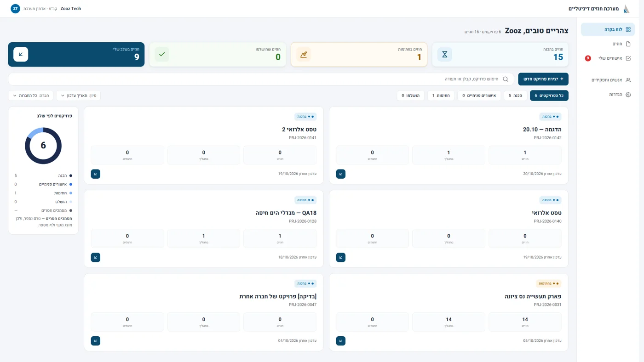The image size is (644, 362).
Task: Open project הדגמה — 20.10 via its arrow icon
Action: tap(341, 174)
